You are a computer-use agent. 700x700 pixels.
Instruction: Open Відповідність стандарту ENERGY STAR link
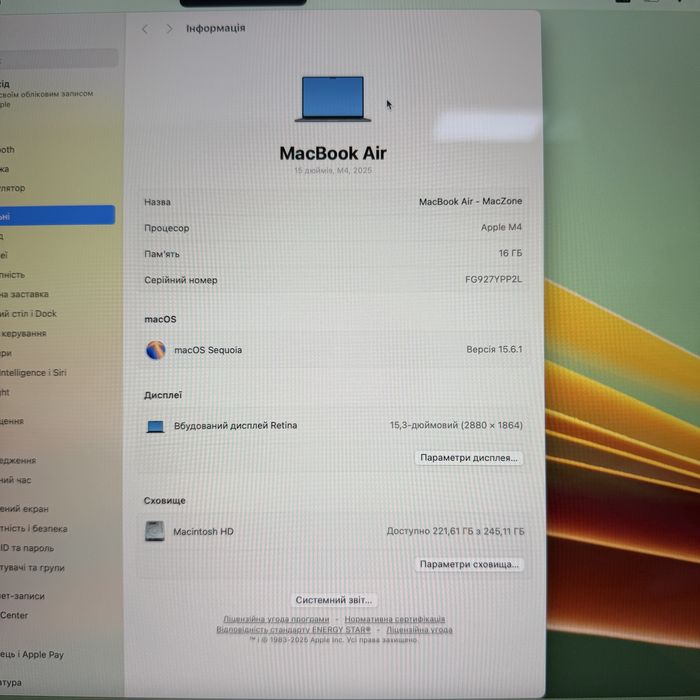293,629
